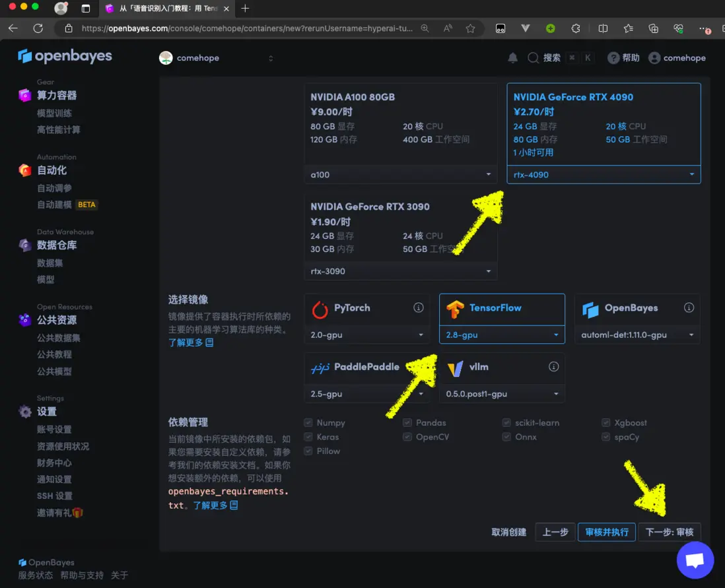The height and width of the screenshot is (588, 725).
Task: Open vllm 0.5.0.post1-gpu version dropdown
Action: 502,394
